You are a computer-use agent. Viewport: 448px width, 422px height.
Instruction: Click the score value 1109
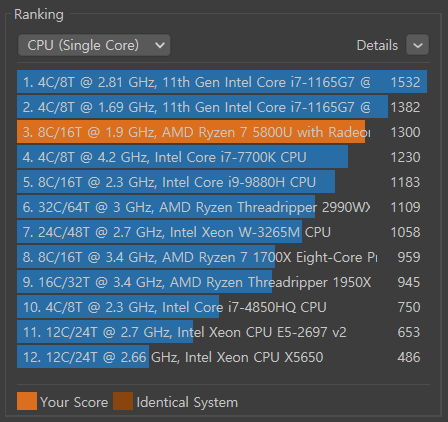point(405,207)
